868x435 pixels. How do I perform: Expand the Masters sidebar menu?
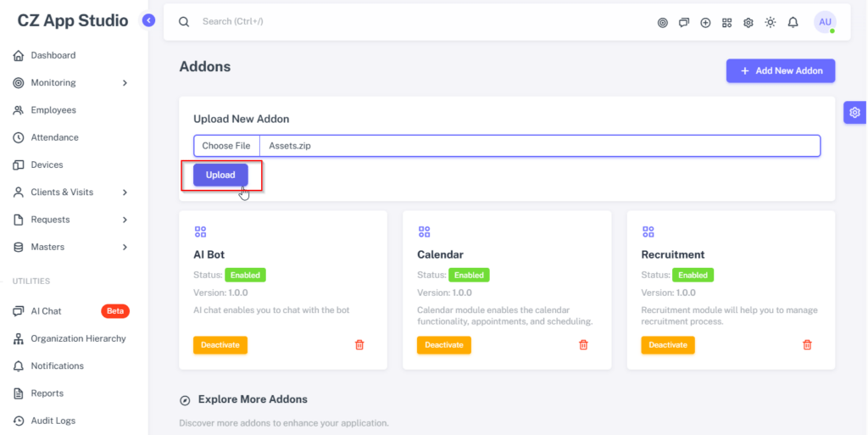coord(71,247)
